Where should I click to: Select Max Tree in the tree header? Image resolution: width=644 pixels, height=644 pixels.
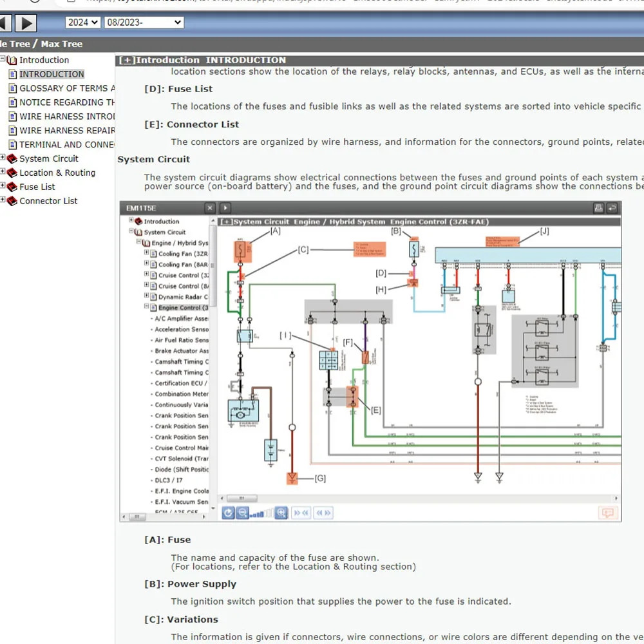point(62,44)
